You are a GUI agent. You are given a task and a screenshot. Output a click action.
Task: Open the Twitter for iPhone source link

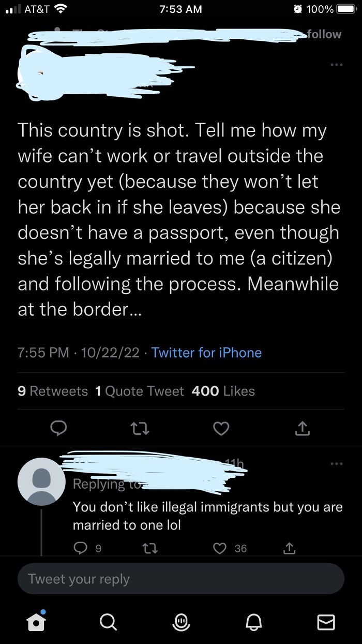(206, 353)
